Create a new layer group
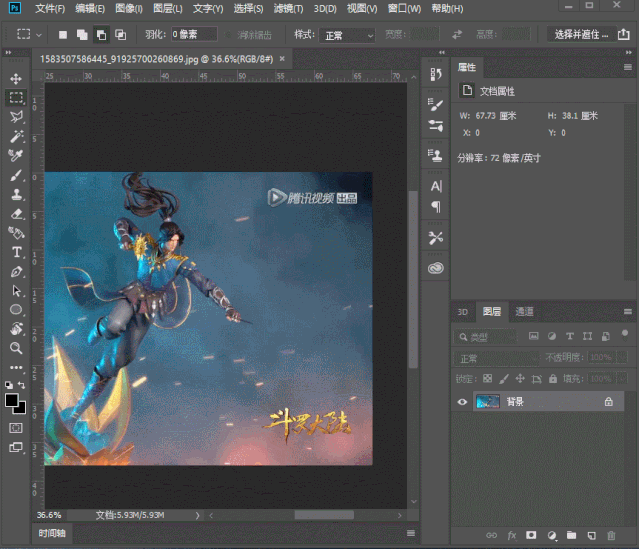 point(571,535)
